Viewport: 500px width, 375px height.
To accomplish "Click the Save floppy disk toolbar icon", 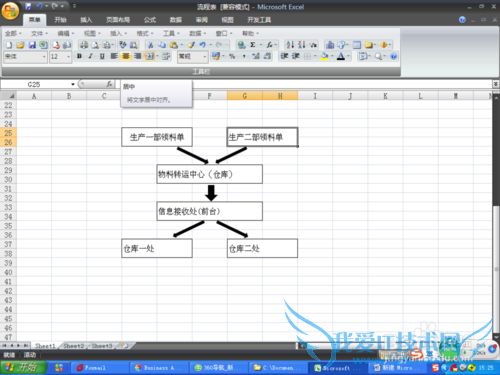I will click(x=32, y=45).
